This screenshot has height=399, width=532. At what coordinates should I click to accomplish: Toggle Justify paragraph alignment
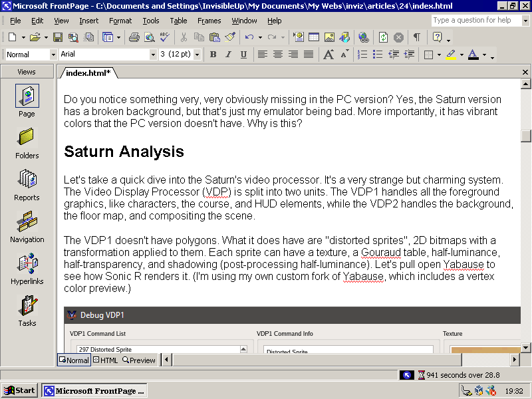click(309, 55)
